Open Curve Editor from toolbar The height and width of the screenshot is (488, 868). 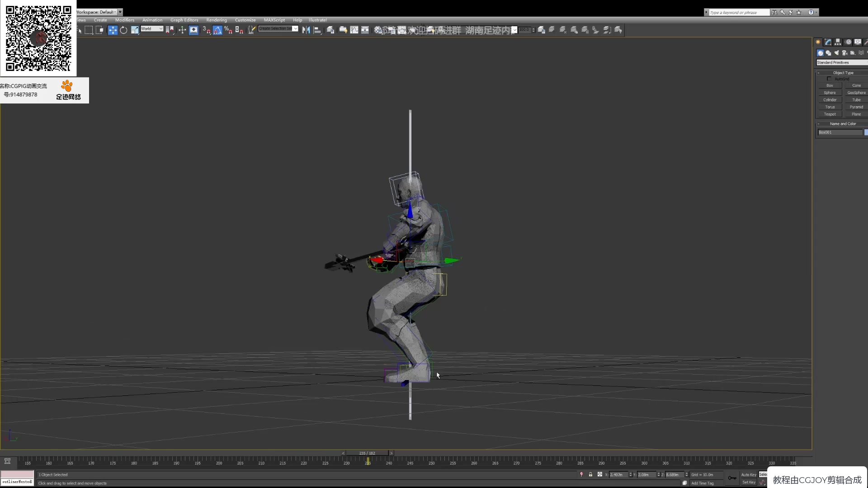354,30
